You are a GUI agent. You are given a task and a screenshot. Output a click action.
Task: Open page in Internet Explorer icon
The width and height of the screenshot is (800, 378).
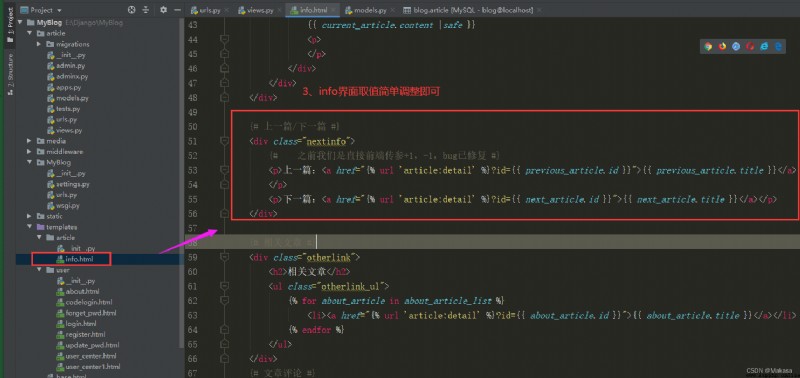coord(764,46)
